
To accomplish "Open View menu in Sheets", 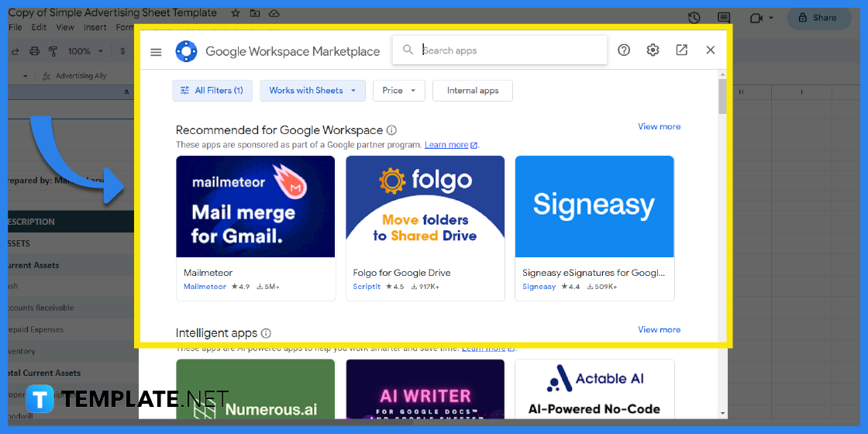I will [65, 27].
